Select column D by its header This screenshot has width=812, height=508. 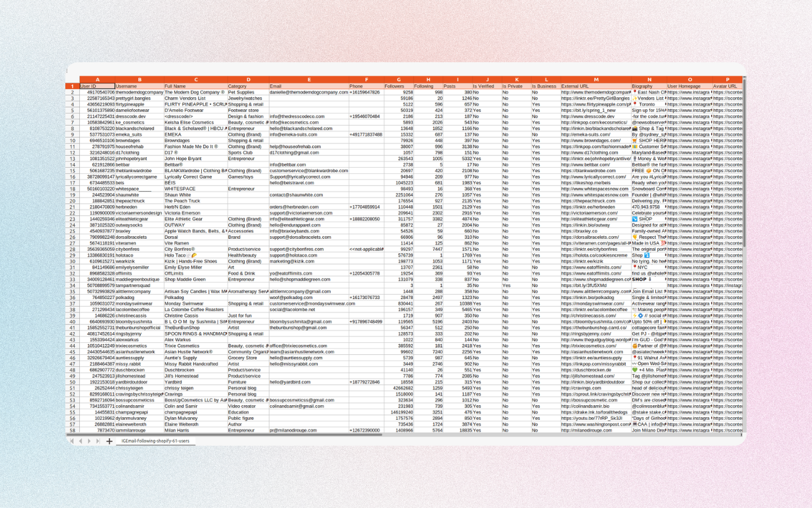pos(248,80)
